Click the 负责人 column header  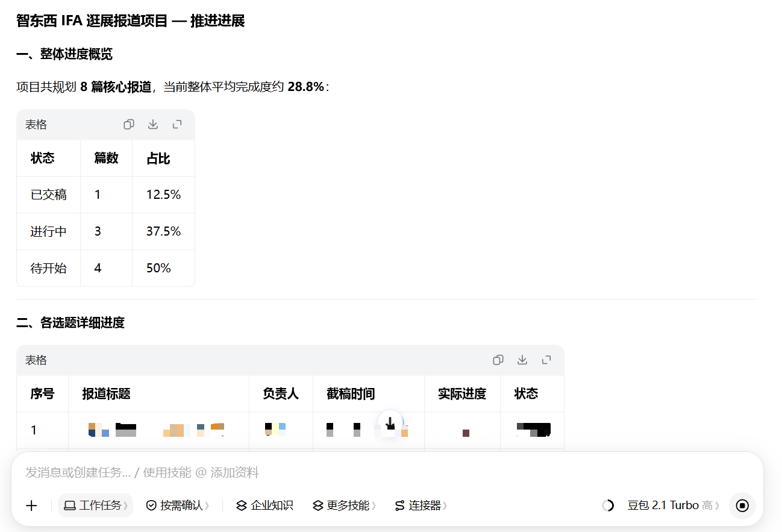[x=281, y=393]
